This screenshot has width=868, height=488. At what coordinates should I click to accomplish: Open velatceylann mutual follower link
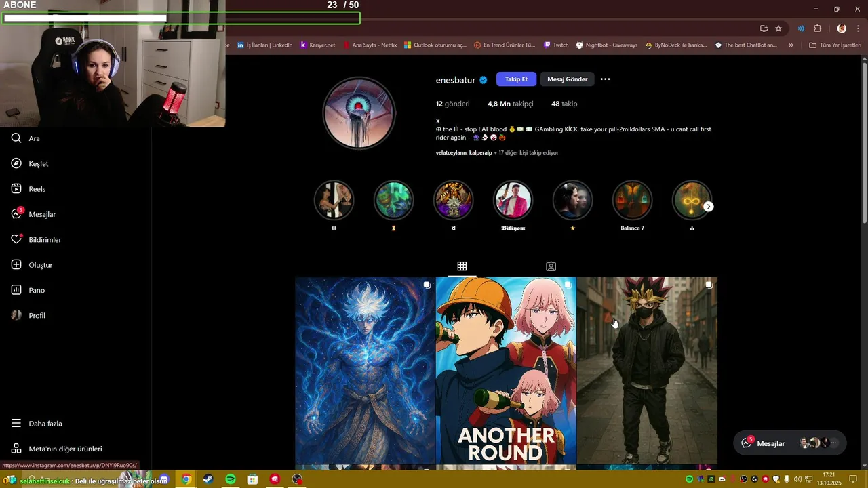point(451,152)
